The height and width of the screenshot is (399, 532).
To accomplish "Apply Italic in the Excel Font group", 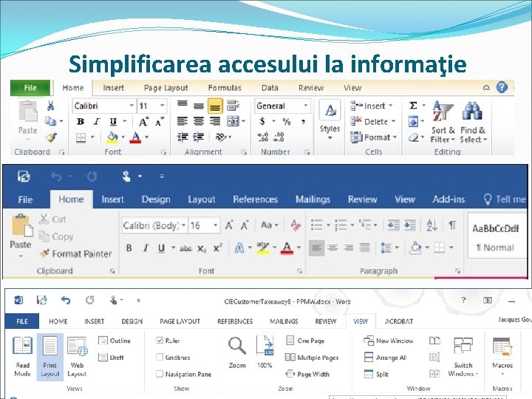I will point(97,121).
